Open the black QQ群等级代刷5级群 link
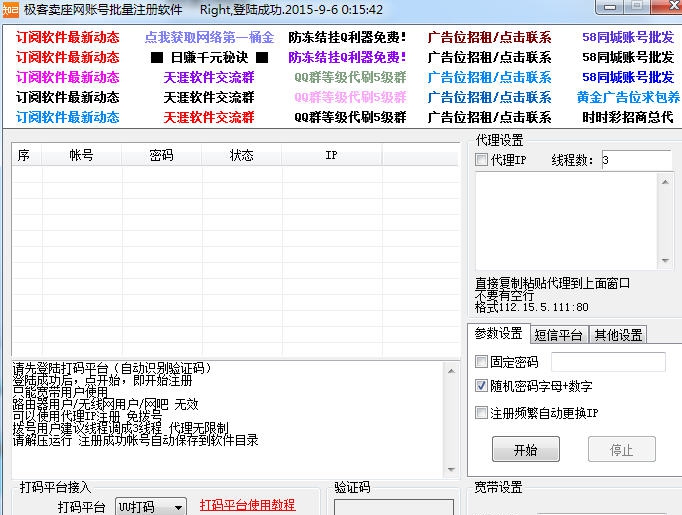The image size is (682, 515). [x=350, y=117]
